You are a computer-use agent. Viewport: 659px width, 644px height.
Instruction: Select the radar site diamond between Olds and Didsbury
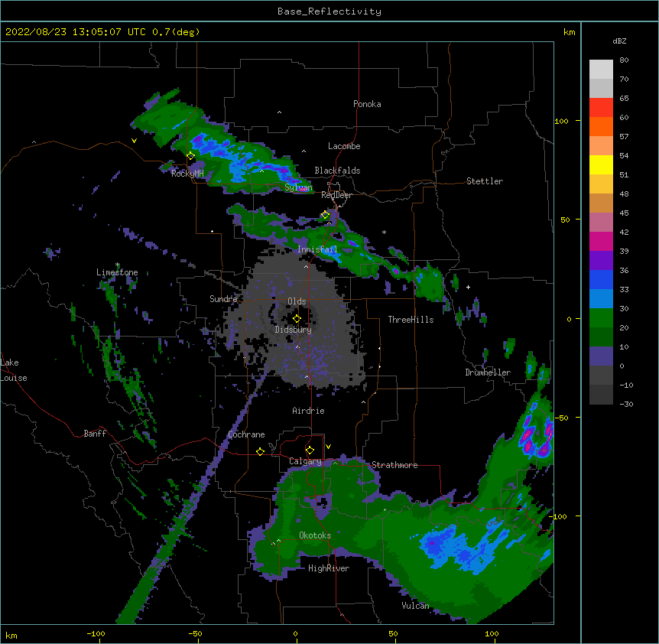(297, 318)
